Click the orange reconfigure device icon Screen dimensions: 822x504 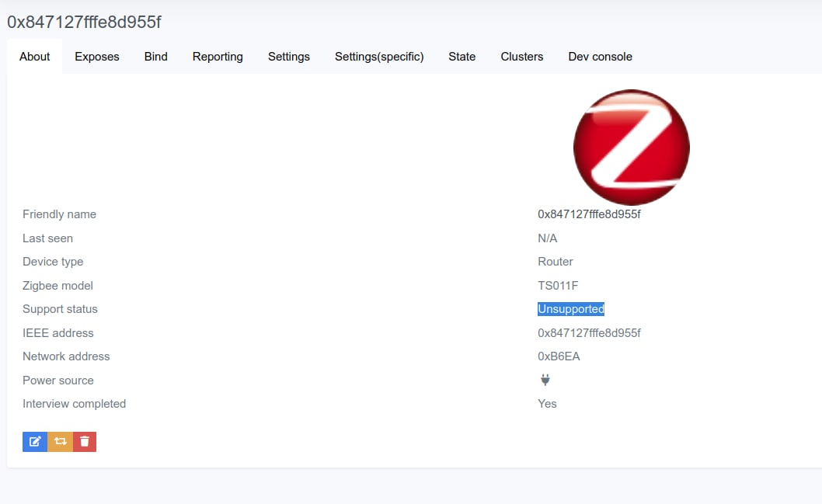61,442
